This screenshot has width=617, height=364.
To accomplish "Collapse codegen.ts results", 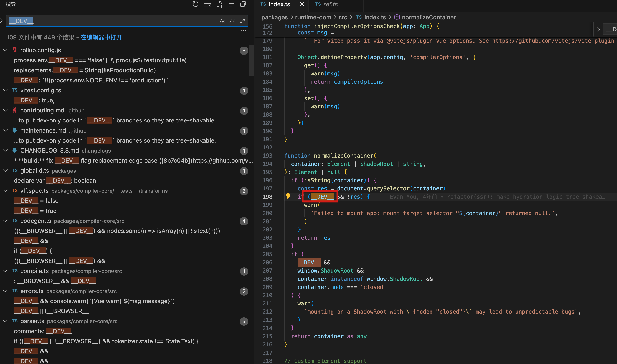I will [5, 221].
